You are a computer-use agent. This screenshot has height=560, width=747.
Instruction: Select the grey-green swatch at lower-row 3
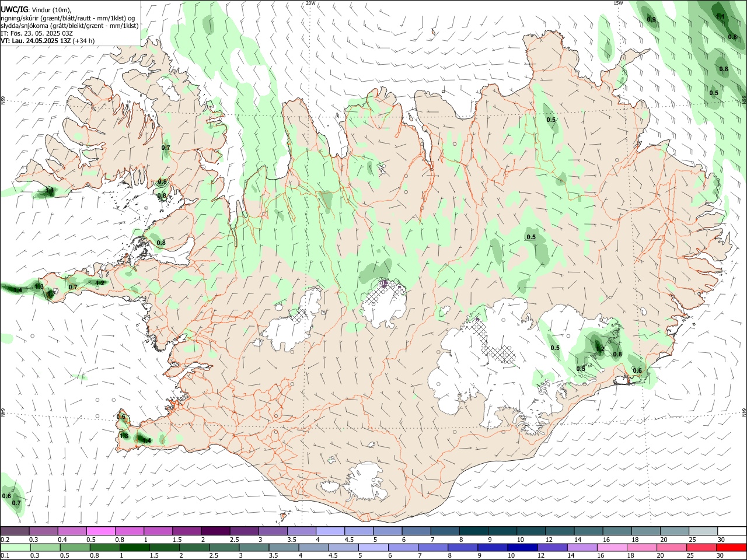click(x=254, y=547)
